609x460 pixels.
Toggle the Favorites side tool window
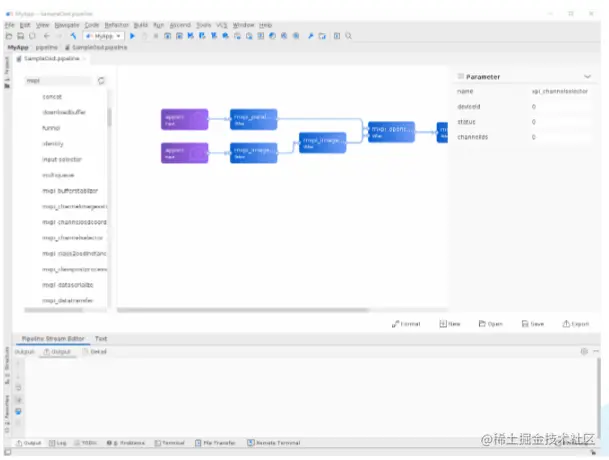click(7, 414)
